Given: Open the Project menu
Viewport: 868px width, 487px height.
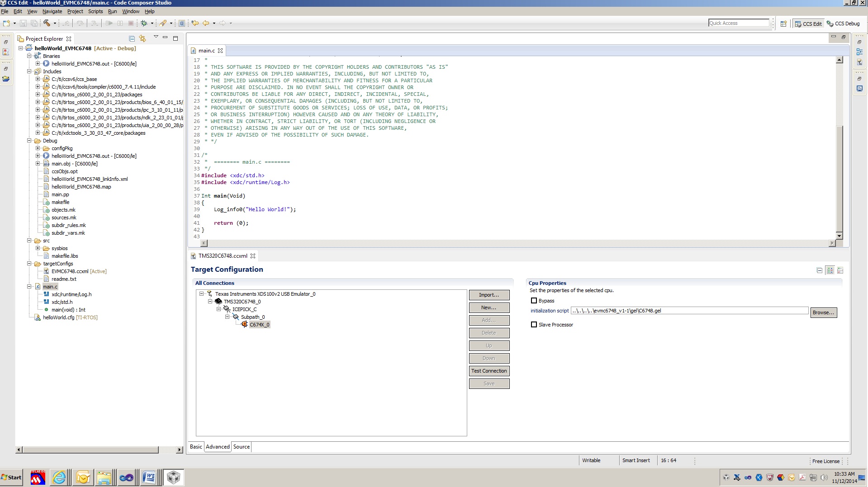Looking at the screenshot, I should [x=75, y=11].
